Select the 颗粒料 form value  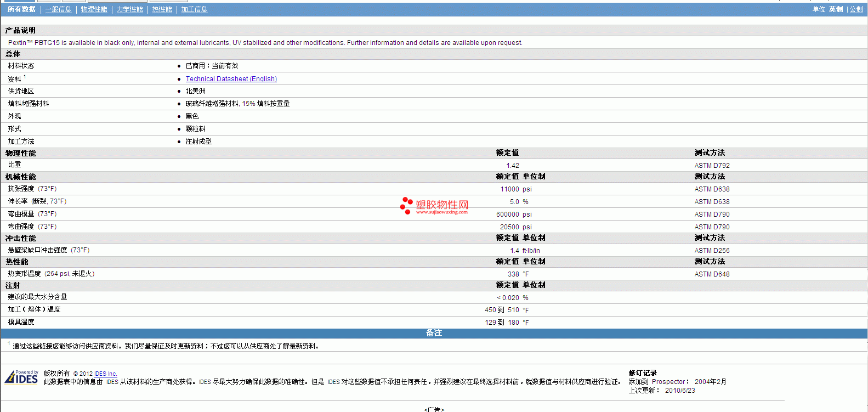[x=195, y=129]
